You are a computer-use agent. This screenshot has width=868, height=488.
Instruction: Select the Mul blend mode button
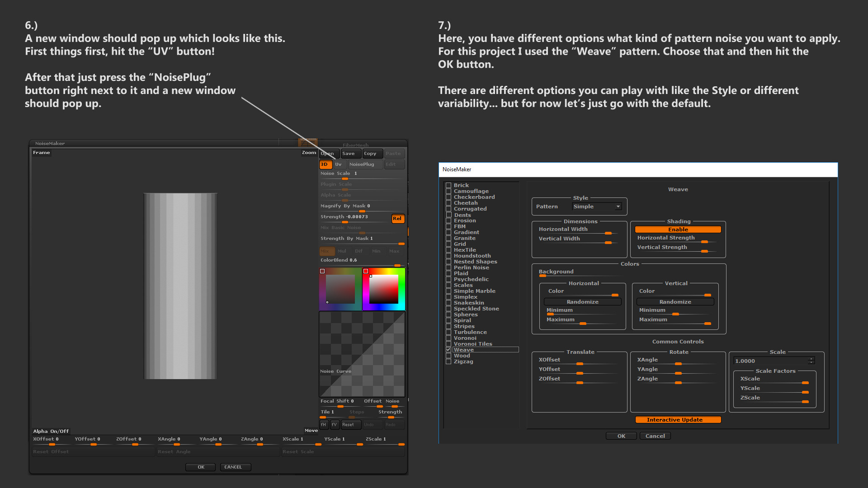[342, 251]
